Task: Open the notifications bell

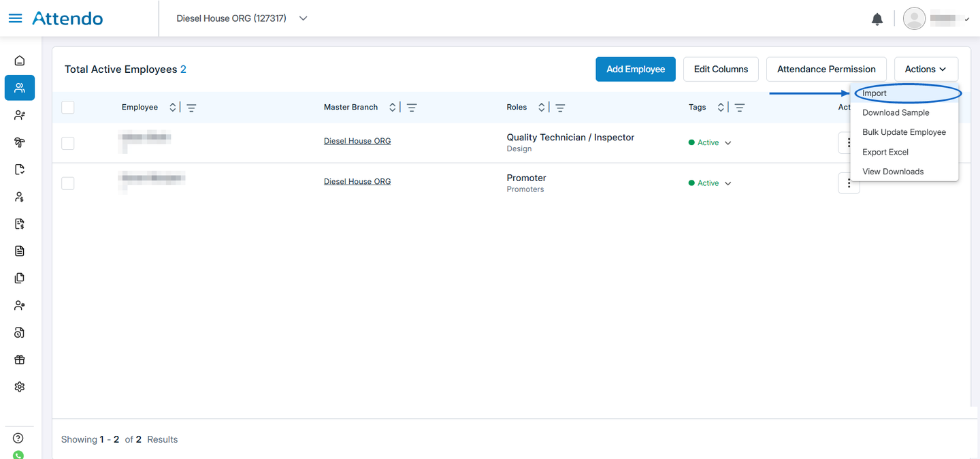Action: pyautogui.click(x=877, y=19)
